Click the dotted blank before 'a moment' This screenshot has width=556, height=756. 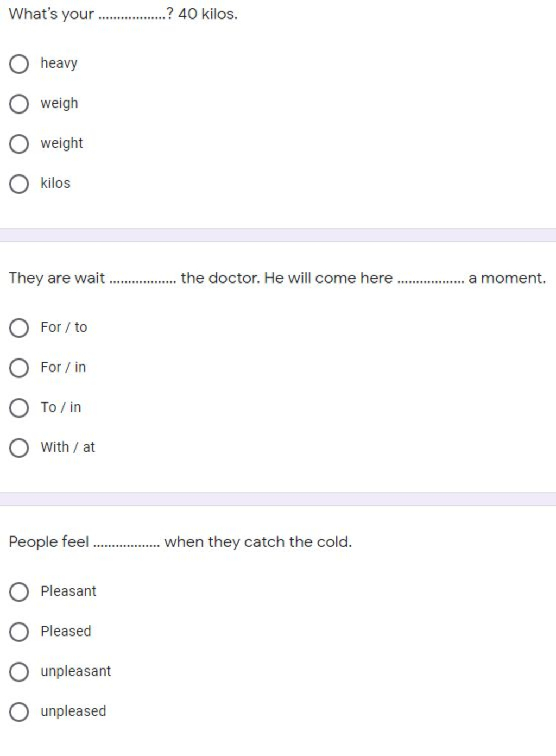(x=431, y=280)
